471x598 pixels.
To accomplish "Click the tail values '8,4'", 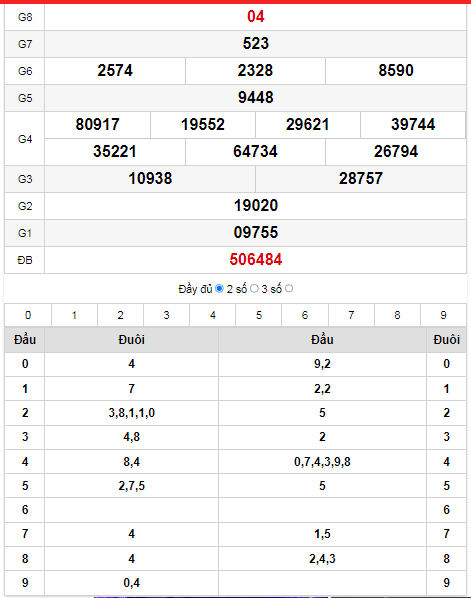I will pyautogui.click(x=132, y=462).
